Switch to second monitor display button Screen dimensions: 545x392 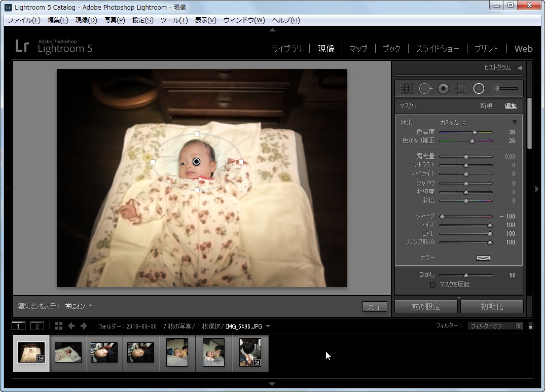(37, 326)
